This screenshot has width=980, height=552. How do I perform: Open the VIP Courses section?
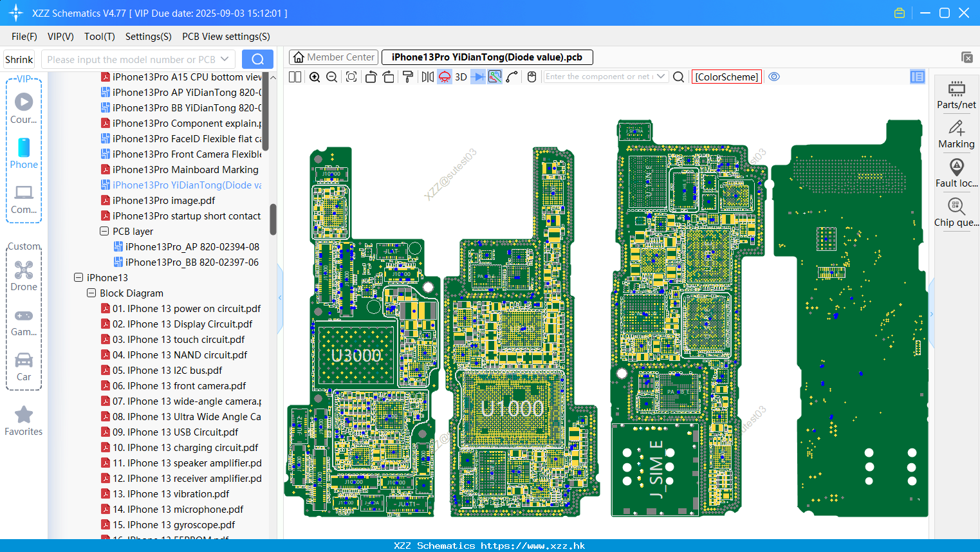pyautogui.click(x=24, y=109)
